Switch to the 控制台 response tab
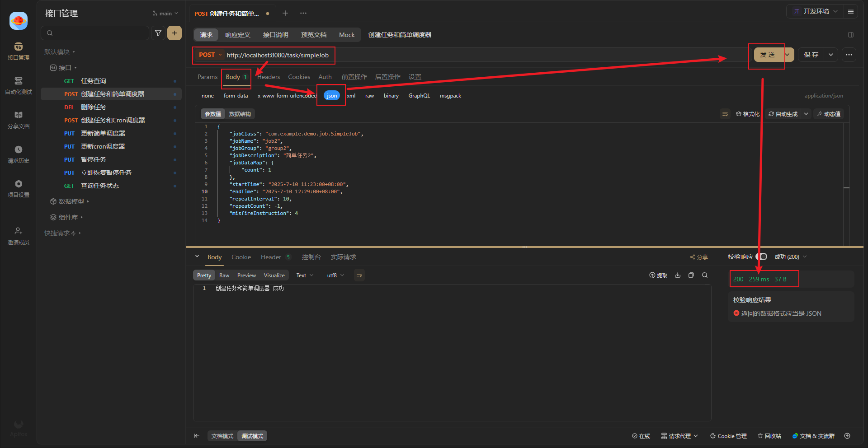The height and width of the screenshot is (448, 868). pyautogui.click(x=311, y=257)
